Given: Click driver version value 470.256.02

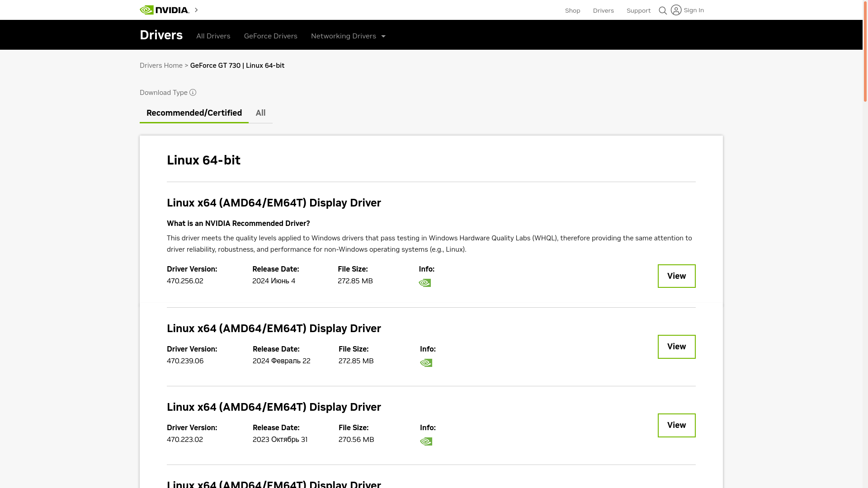Looking at the screenshot, I should [x=185, y=281].
